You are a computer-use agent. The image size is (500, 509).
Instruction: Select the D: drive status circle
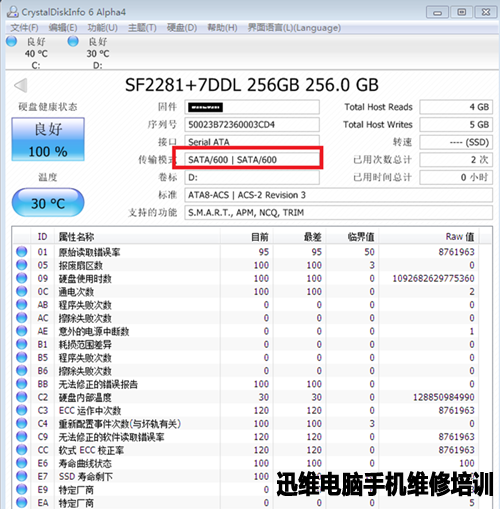(73, 41)
